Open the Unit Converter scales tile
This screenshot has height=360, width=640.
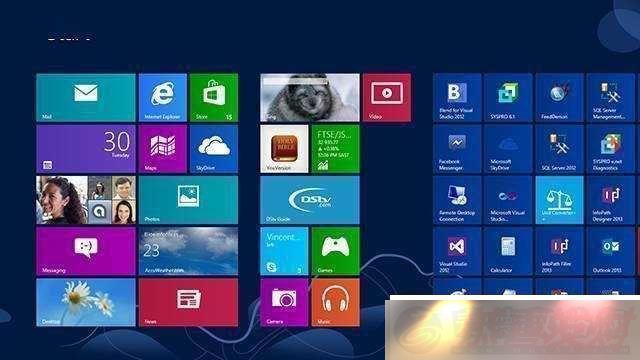coord(559,200)
